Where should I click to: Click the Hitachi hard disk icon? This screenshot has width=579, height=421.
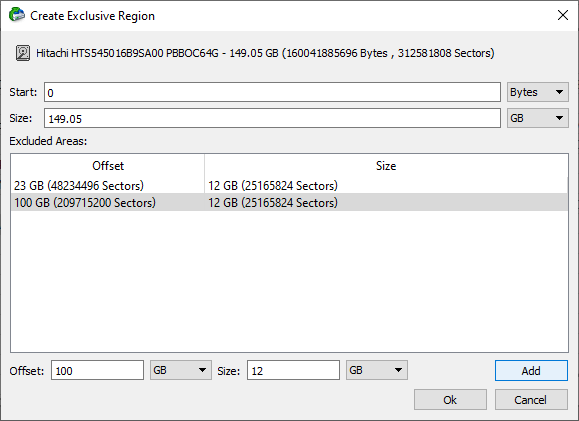coord(23,53)
